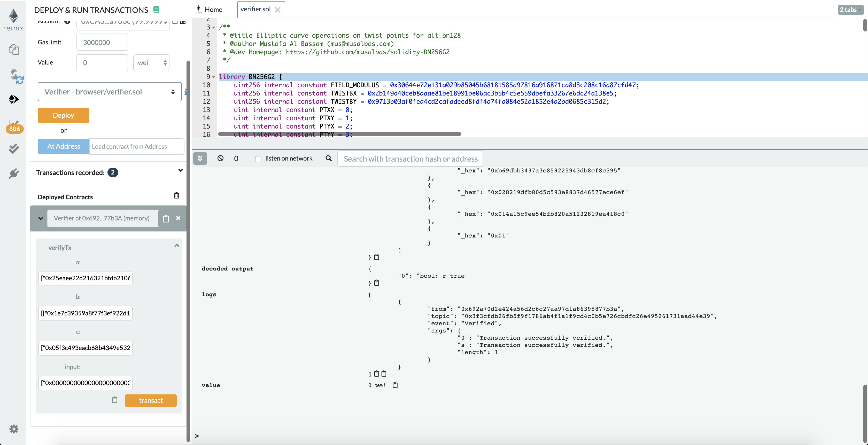Open the File explorers sidebar icon

coord(14,50)
